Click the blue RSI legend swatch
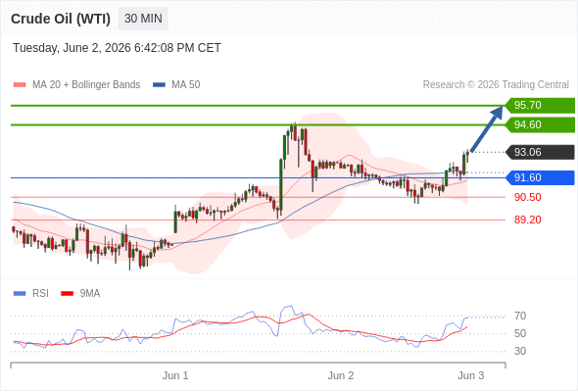578x392 pixels. coord(20,294)
